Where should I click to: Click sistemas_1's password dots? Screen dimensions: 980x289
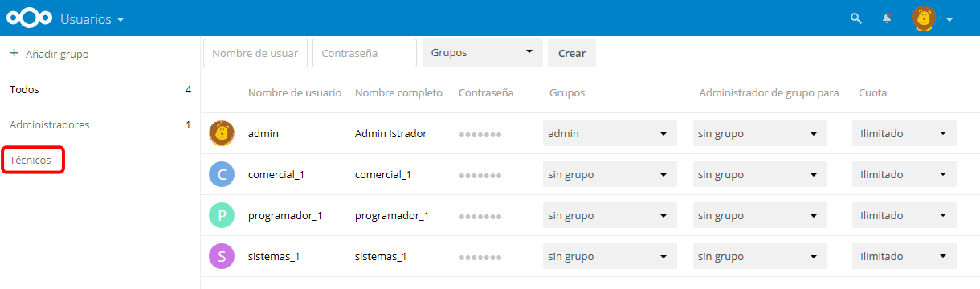[480, 257]
